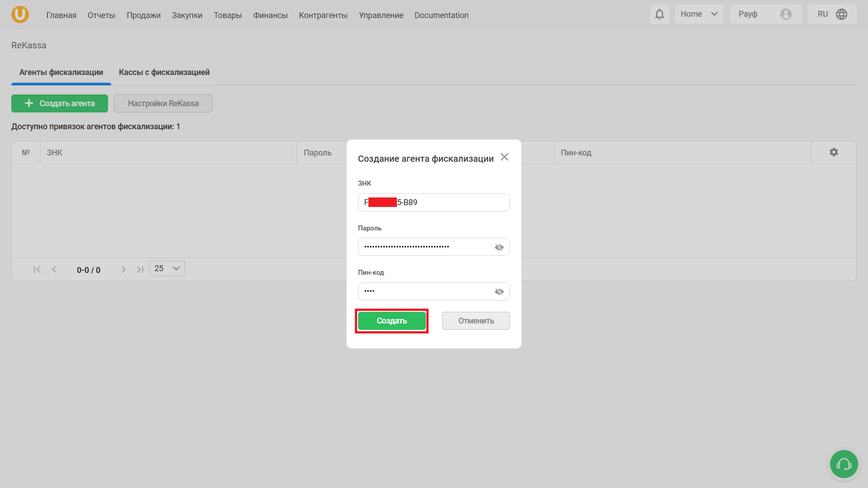This screenshot has height=488, width=868.
Task: Click the globe language icon
Action: click(841, 14)
